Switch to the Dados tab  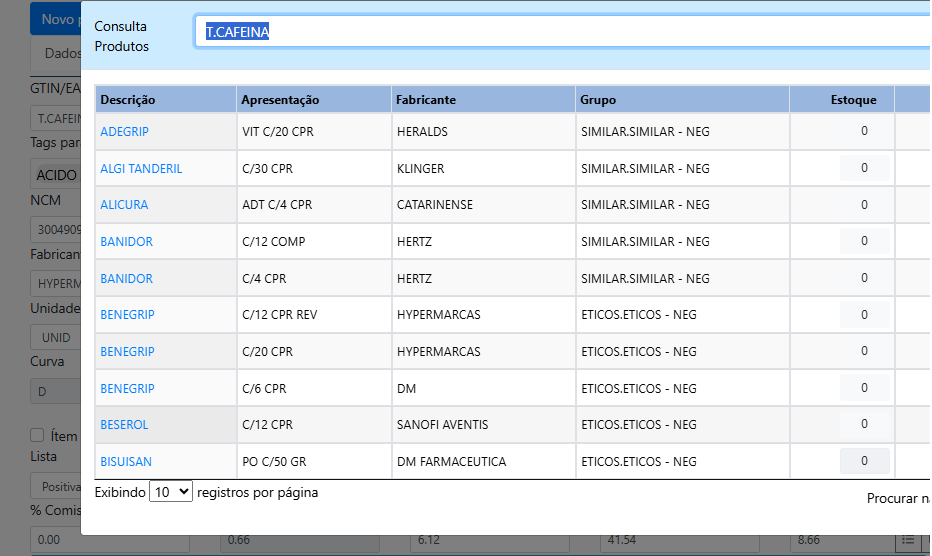[62, 53]
